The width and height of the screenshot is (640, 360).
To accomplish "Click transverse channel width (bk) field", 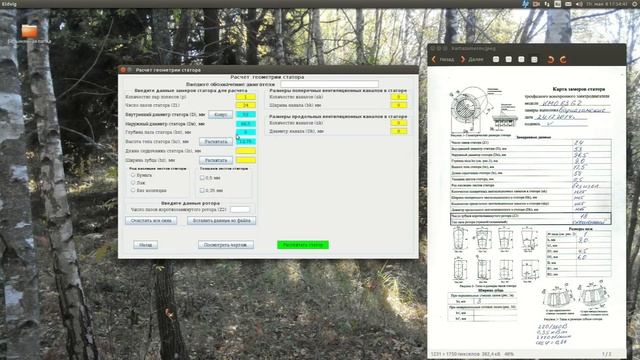I will tap(399, 105).
